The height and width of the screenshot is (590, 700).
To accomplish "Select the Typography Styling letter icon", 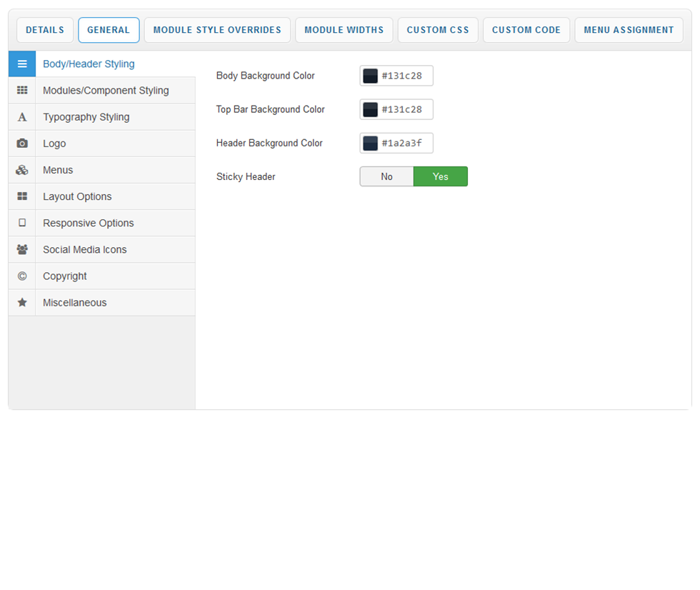I will tap(22, 117).
